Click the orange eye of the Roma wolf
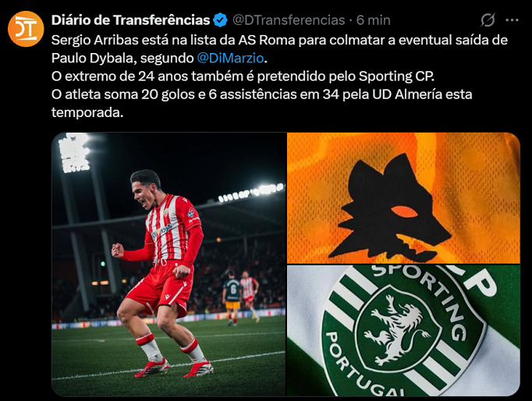 point(404,211)
